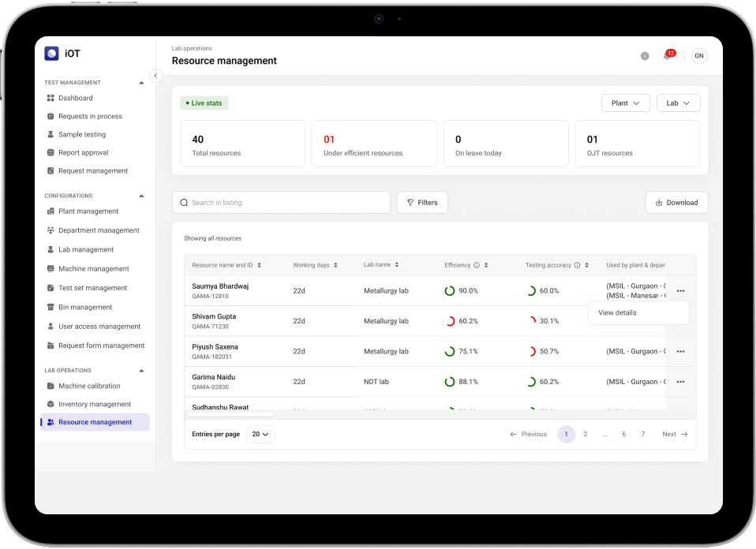
Task: Click the Download button
Action: pyautogui.click(x=676, y=203)
